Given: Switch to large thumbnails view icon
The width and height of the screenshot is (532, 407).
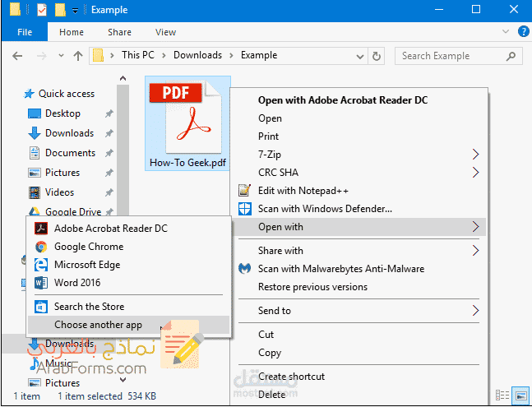Looking at the screenshot, I should pyautogui.click(x=520, y=395).
